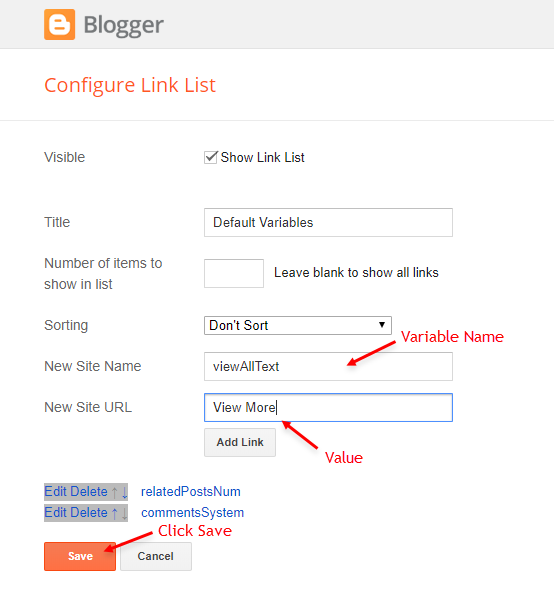Viewport: 554px width, 602px height.
Task: Move relatedPostsNum link up with arrow
Action: tap(114, 492)
